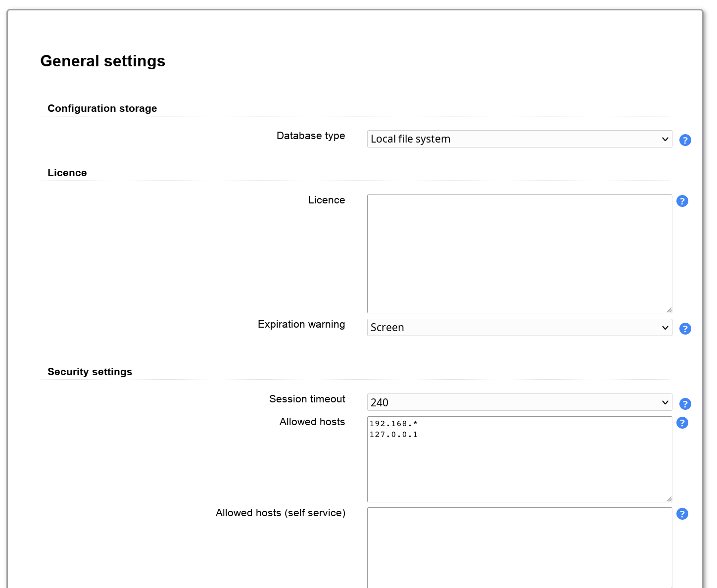
Task: Click resize handle of Licence text area
Action: tap(669, 310)
